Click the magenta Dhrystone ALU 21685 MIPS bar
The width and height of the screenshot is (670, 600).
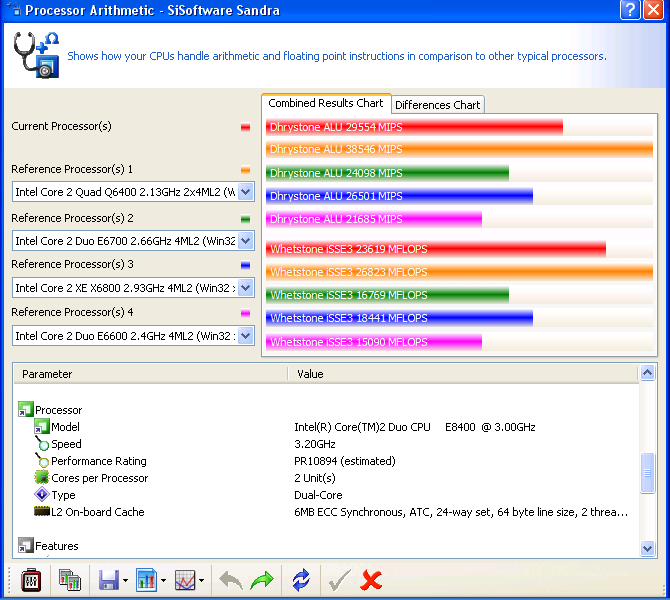click(x=374, y=219)
